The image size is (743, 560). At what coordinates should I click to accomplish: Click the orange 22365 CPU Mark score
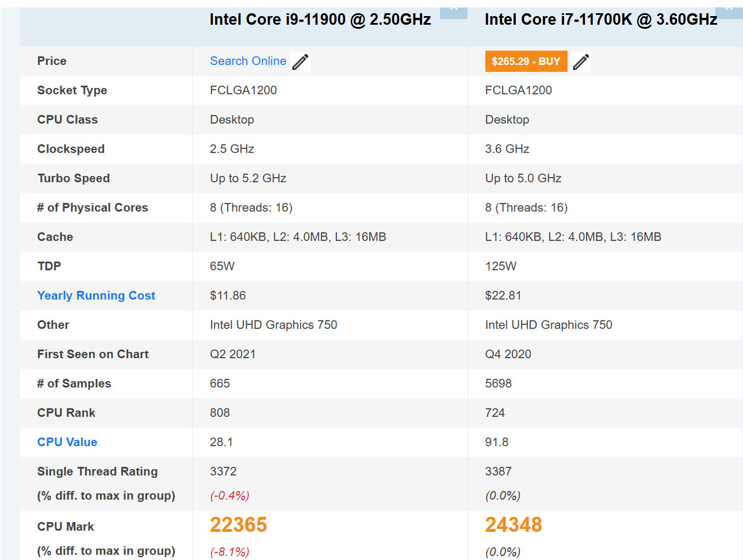point(238,525)
